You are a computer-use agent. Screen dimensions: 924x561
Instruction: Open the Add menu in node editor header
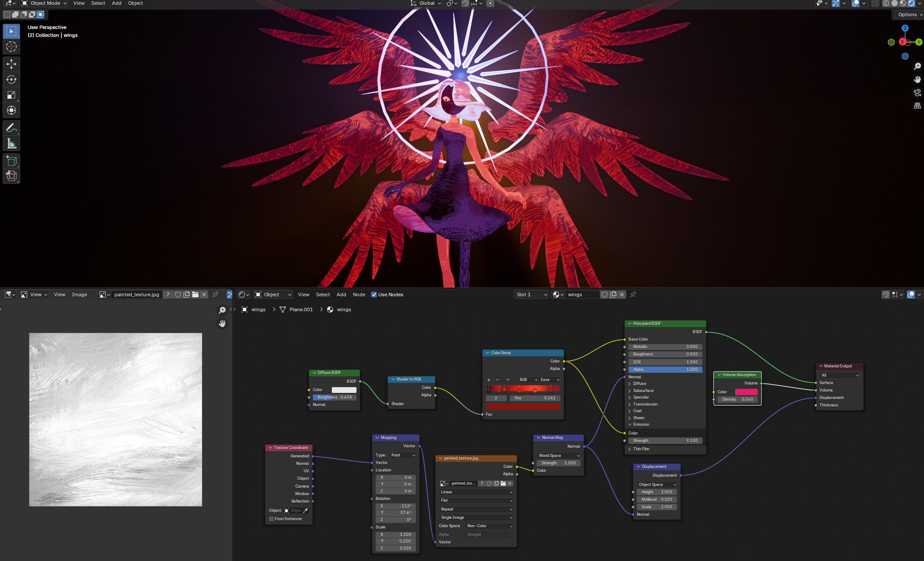click(342, 295)
